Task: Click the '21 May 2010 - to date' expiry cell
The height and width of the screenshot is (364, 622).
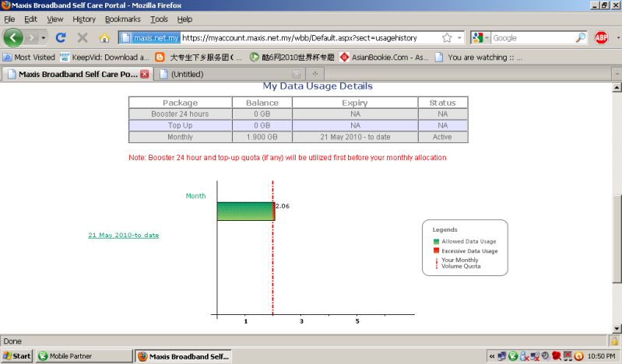Action: coord(355,137)
